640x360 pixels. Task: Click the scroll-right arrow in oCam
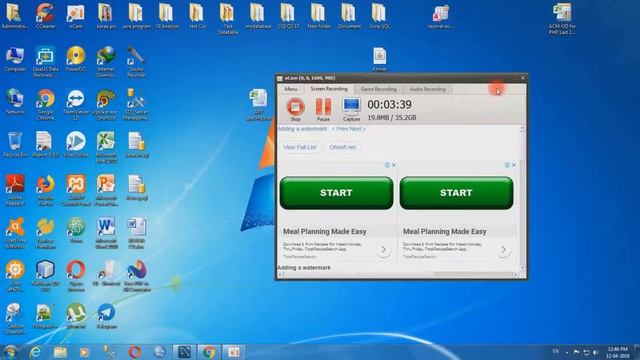click(516, 275)
